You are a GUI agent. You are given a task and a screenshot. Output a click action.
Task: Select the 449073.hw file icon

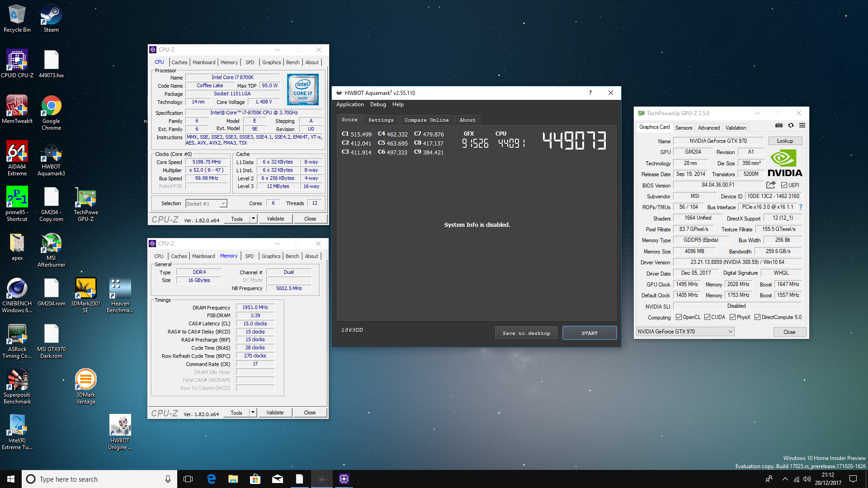(x=51, y=64)
